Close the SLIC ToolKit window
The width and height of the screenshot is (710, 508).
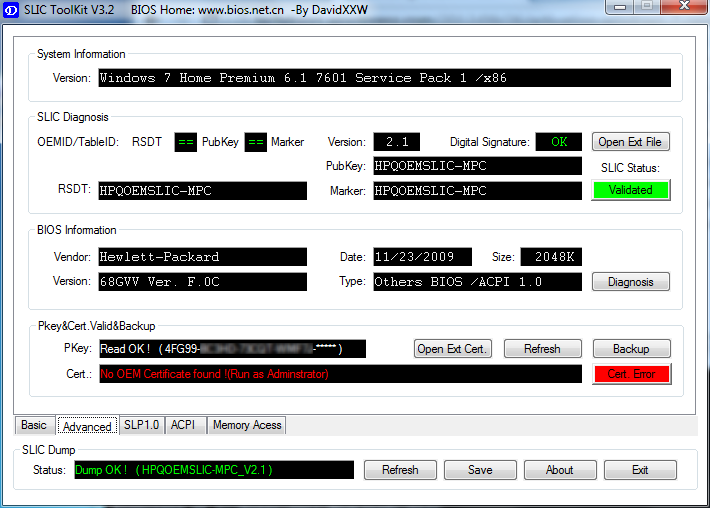pos(685,7)
